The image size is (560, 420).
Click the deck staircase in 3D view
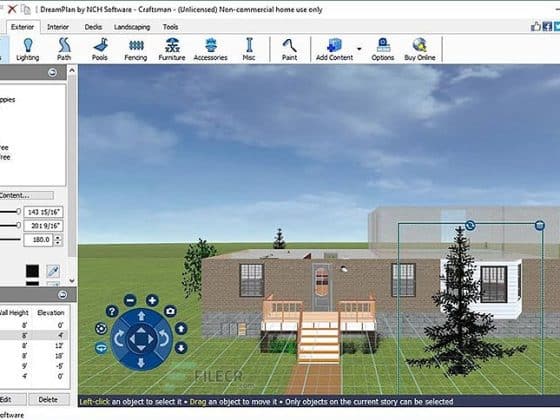pyautogui.click(x=319, y=338)
